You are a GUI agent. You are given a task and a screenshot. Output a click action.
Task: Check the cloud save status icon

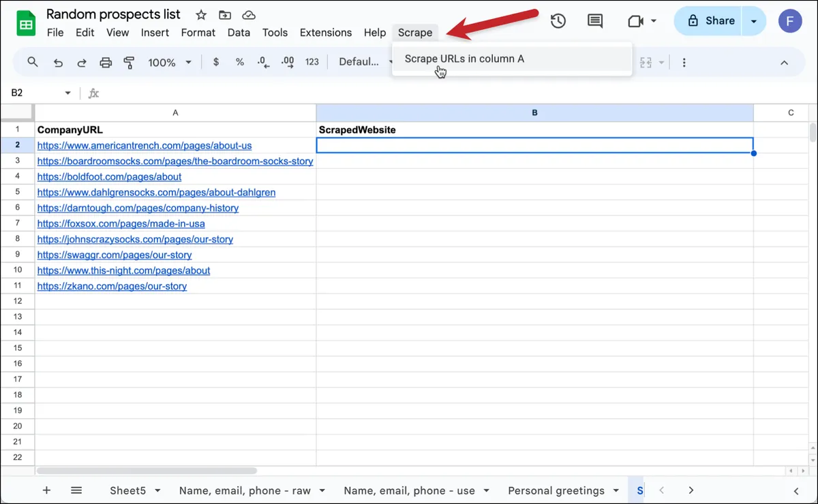click(x=249, y=15)
